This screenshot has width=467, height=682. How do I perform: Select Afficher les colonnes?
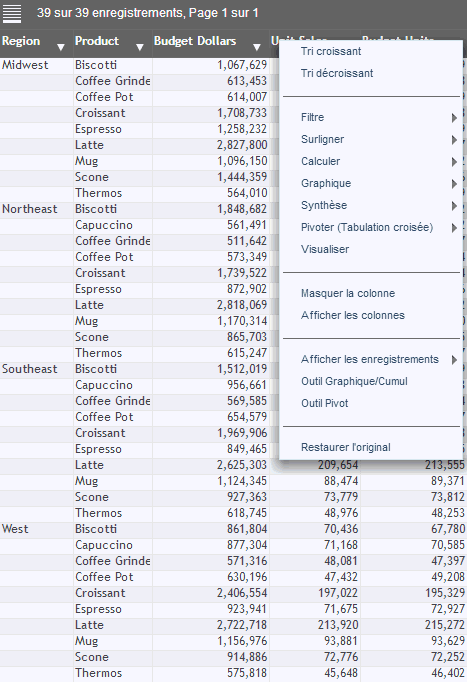pos(353,315)
